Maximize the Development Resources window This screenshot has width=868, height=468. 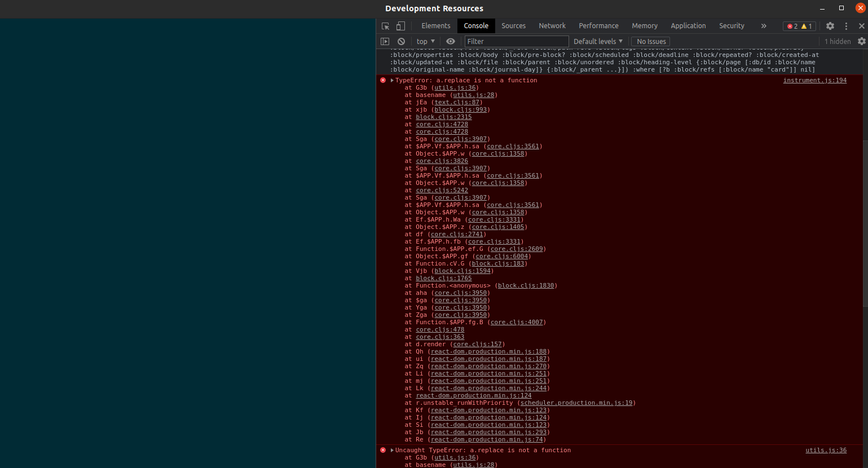tap(841, 8)
